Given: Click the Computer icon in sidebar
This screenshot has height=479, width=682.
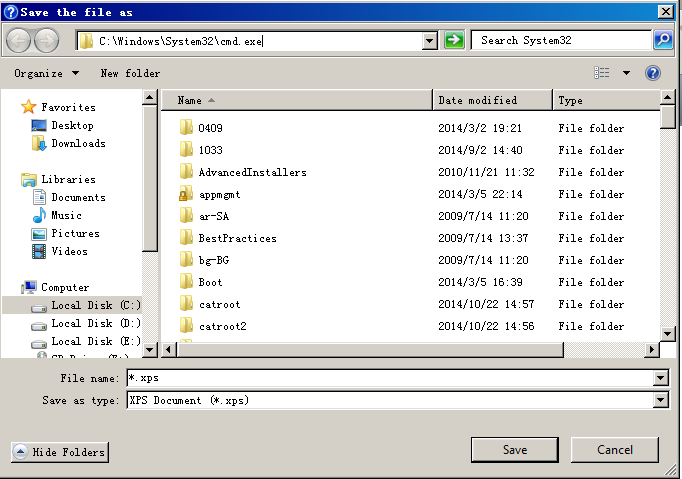Looking at the screenshot, I should click(x=29, y=287).
